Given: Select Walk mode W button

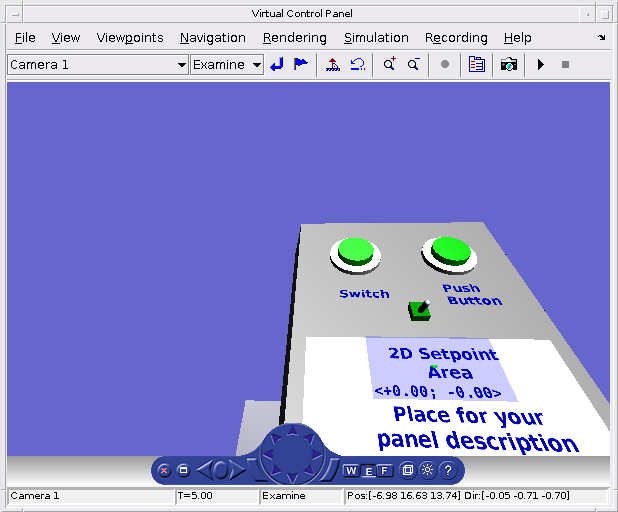Looking at the screenshot, I should tap(351, 471).
